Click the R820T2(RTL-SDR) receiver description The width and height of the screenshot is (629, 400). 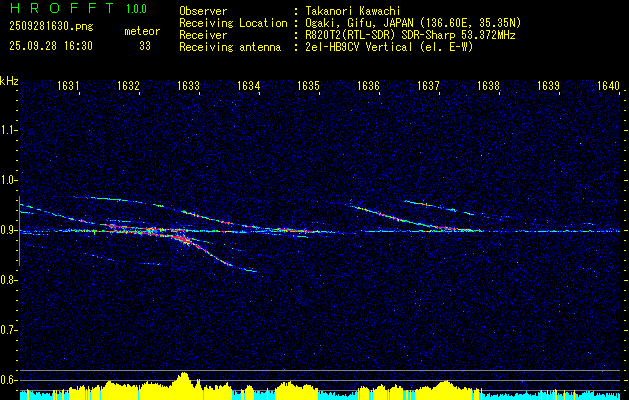pos(410,35)
